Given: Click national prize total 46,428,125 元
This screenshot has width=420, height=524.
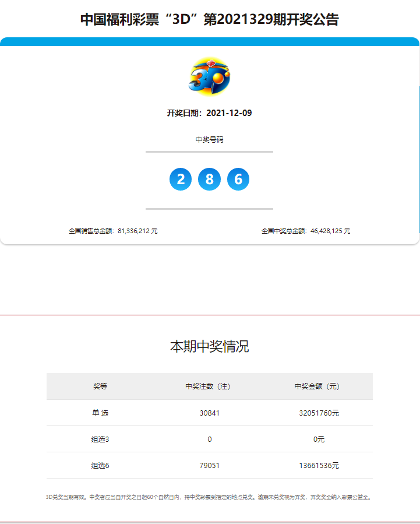Looking at the screenshot, I should (x=306, y=231).
